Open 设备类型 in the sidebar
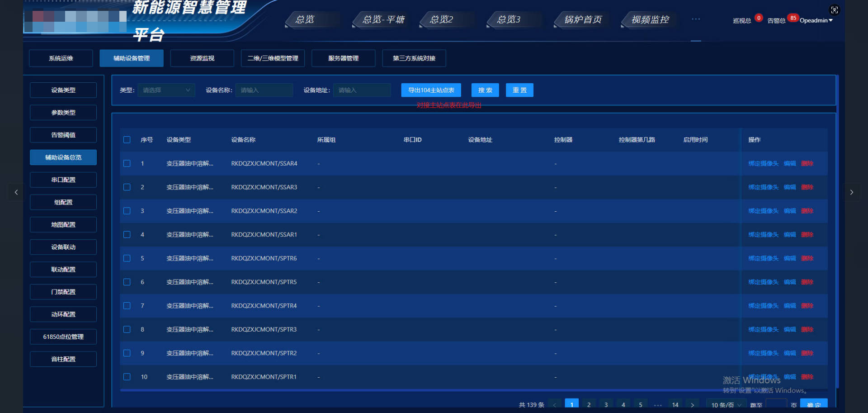The width and height of the screenshot is (868, 413). coord(63,90)
